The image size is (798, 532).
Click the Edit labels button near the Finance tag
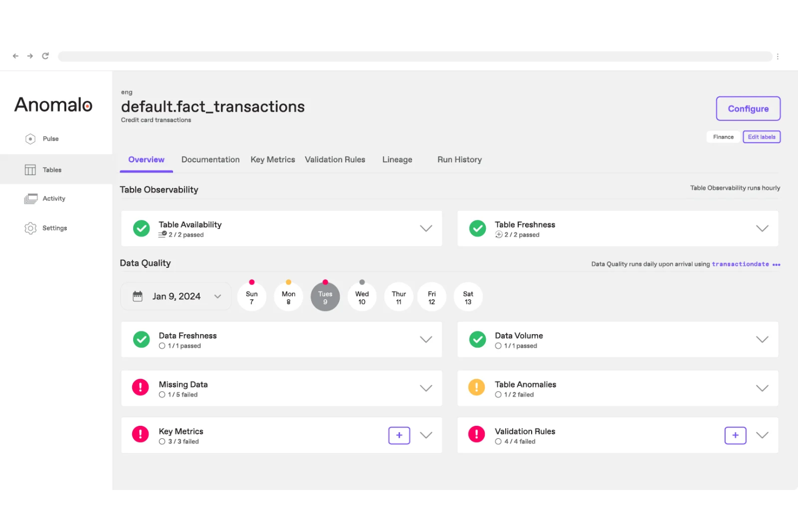coord(761,136)
